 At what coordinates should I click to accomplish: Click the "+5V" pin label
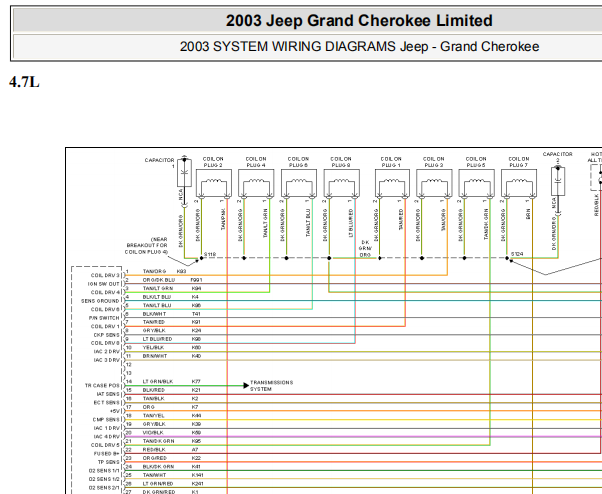[x=115, y=411]
